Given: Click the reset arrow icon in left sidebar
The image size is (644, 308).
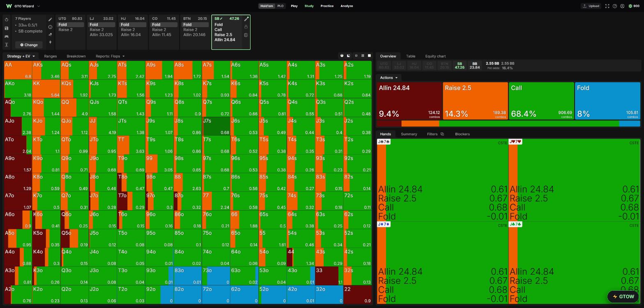Looking at the screenshot, I should (7, 20).
